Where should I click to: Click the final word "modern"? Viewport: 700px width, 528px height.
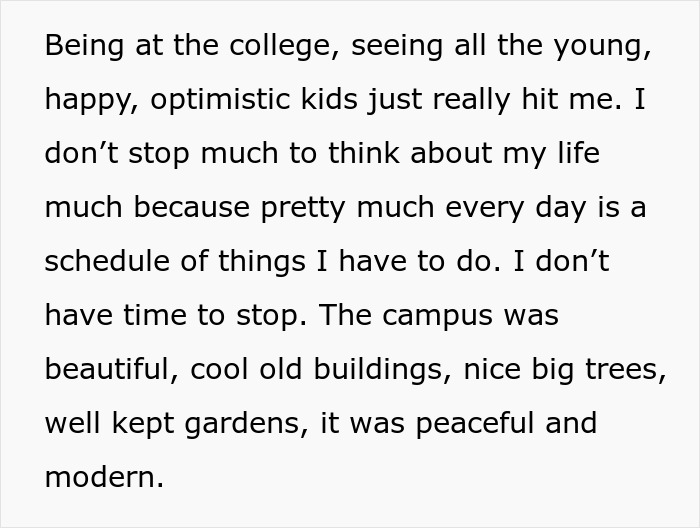coord(102,477)
